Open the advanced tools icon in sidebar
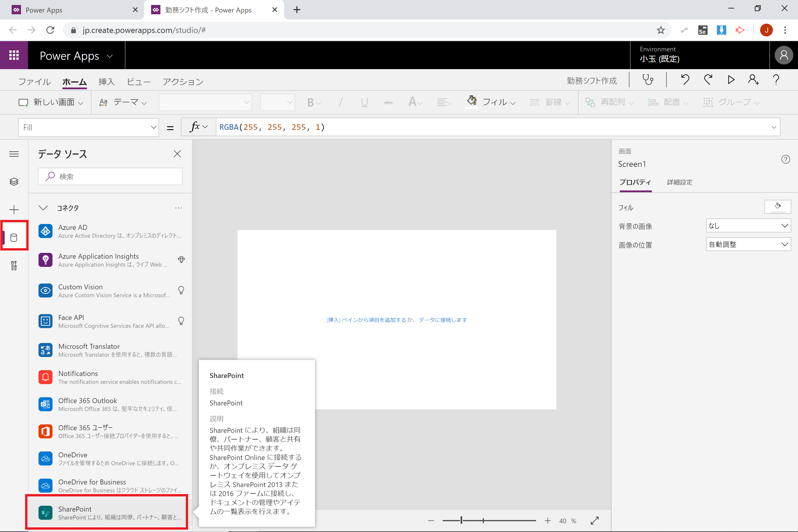This screenshot has width=798, height=532. (14, 266)
